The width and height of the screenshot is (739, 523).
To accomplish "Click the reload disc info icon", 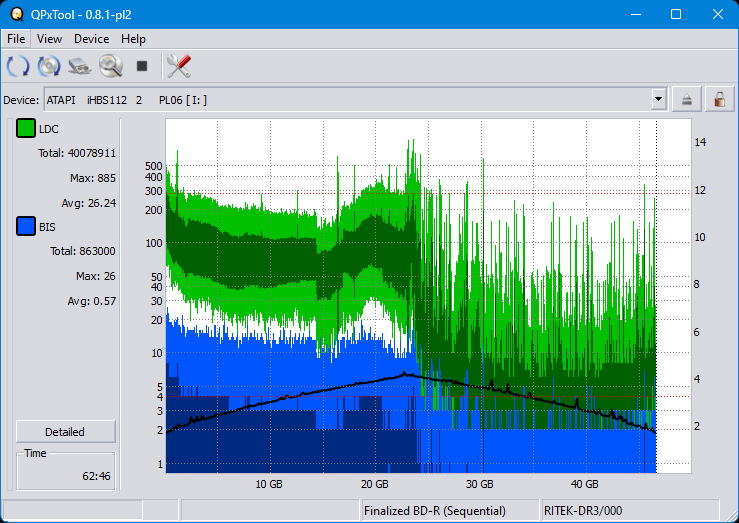I will [49, 67].
